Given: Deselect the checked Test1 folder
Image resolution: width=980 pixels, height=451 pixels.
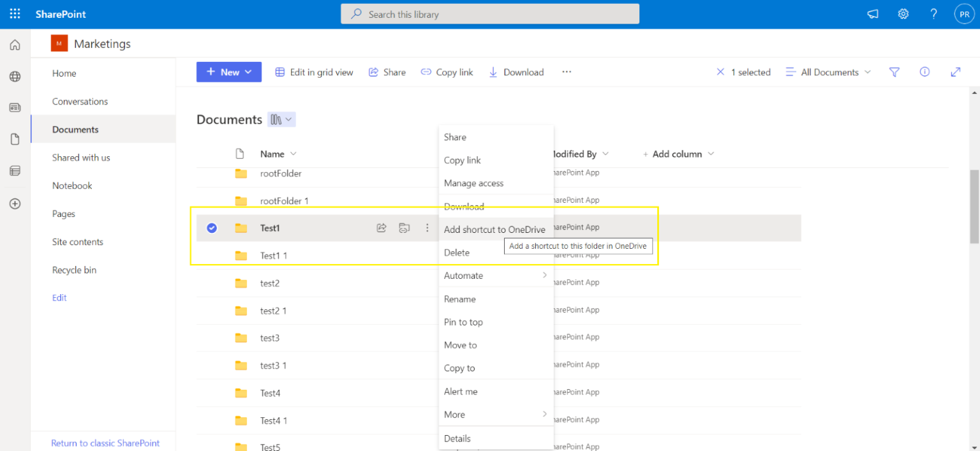Looking at the screenshot, I should click(211, 228).
